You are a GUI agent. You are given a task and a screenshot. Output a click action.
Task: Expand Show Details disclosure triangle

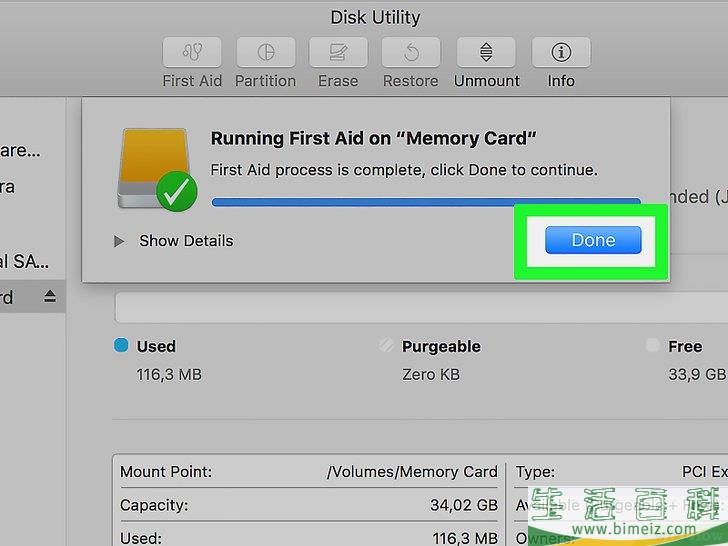tap(119, 241)
